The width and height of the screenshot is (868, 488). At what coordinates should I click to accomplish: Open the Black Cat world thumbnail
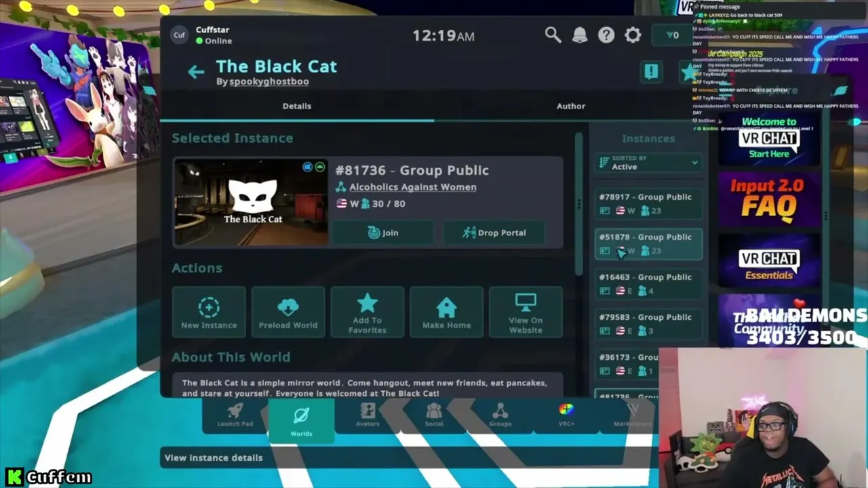pyautogui.click(x=251, y=201)
